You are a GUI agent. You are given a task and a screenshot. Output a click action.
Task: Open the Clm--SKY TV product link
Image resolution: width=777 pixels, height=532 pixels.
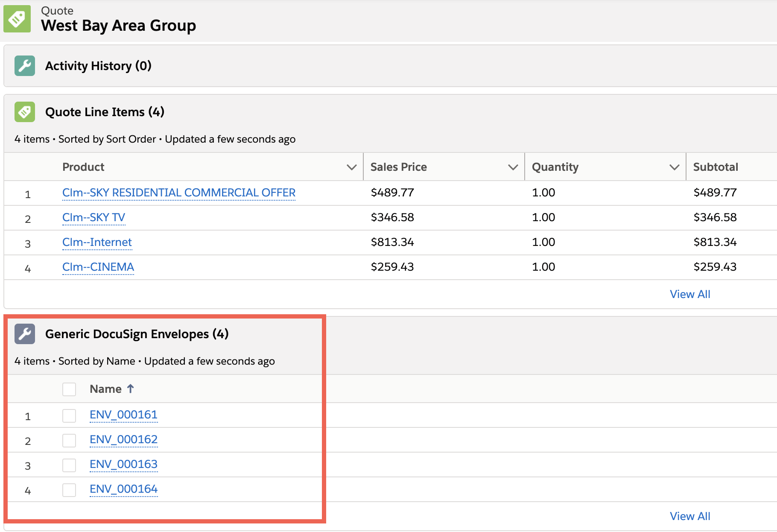coord(93,217)
